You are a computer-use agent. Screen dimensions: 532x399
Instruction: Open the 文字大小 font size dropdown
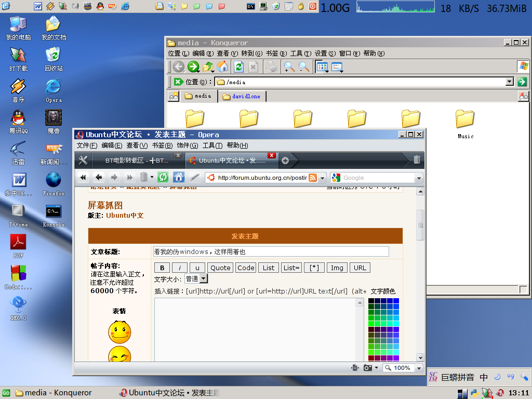pos(196,278)
